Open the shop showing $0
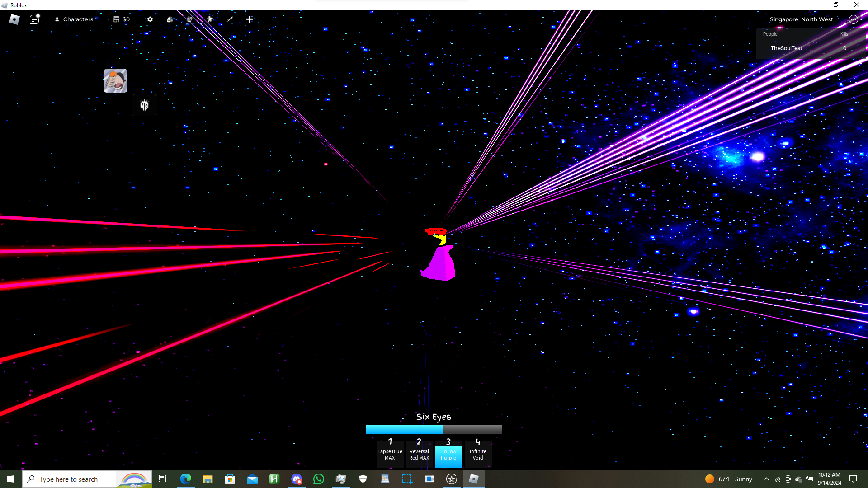The width and height of the screenshot is (868, 488). point(122,19)
